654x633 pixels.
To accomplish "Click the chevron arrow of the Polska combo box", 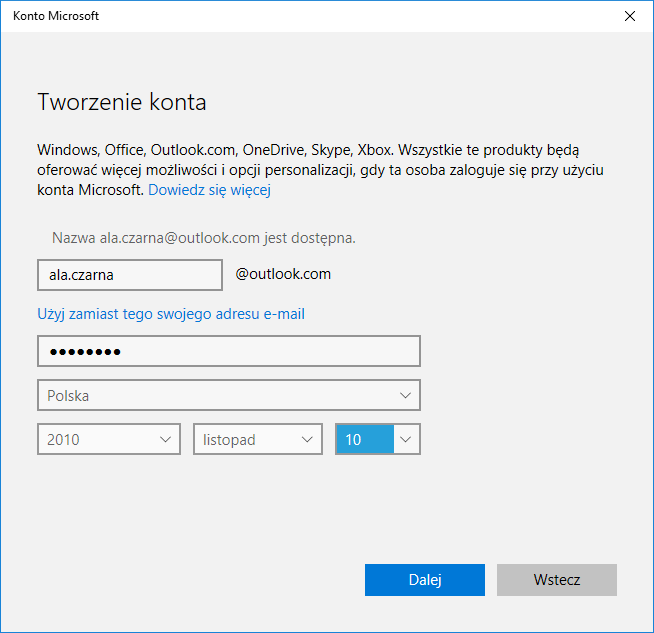I will [x=405, y=395].
